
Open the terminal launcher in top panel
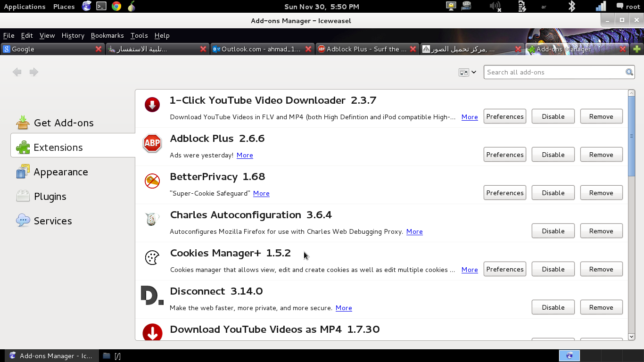pyautogui.click(x=101, y=6)
